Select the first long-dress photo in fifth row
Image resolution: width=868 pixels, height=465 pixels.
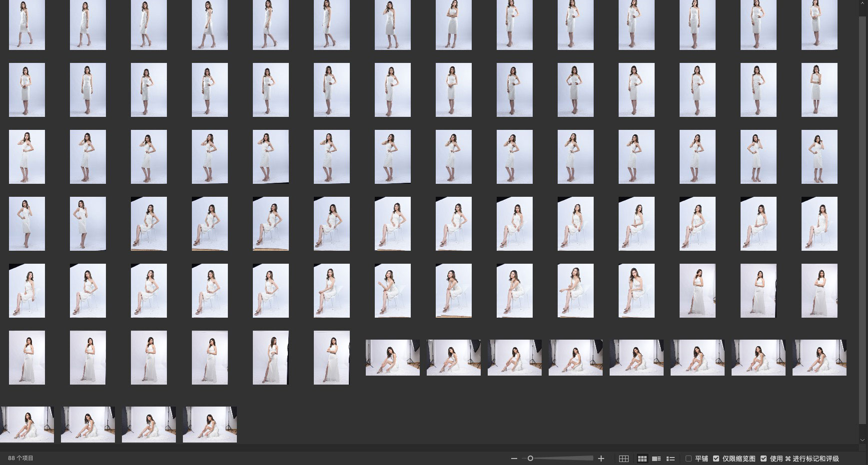pyautogui.click(x=697, y=291)
